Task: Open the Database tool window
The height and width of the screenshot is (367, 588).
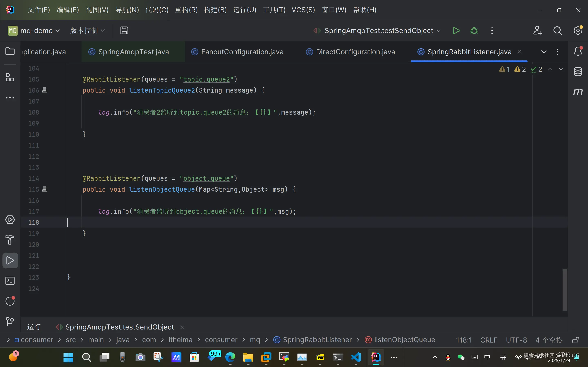Action: click(x=578, y=72)
